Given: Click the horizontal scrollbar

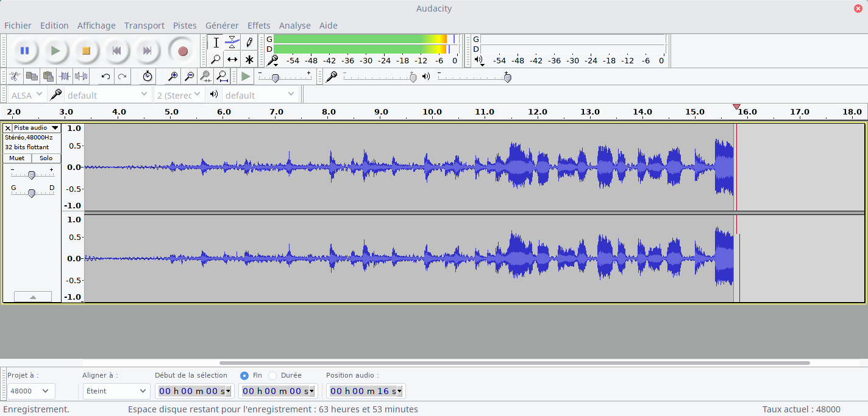Looking at the screenshot, I should (x=514, y=362).
